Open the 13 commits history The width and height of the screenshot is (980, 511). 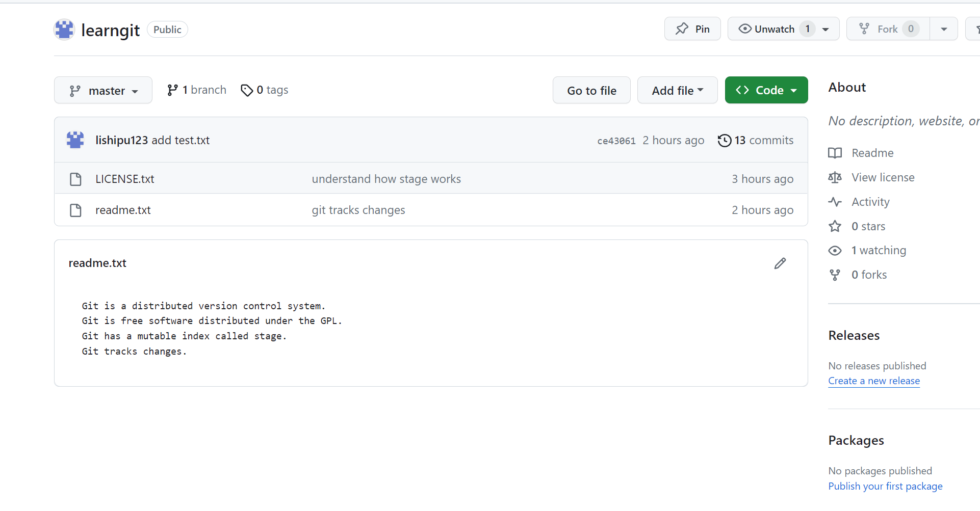[x=756, y=140]
